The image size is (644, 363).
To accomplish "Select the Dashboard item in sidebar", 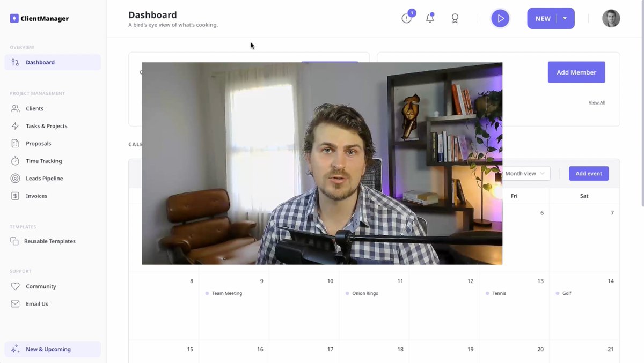I will tap(40, 62).
